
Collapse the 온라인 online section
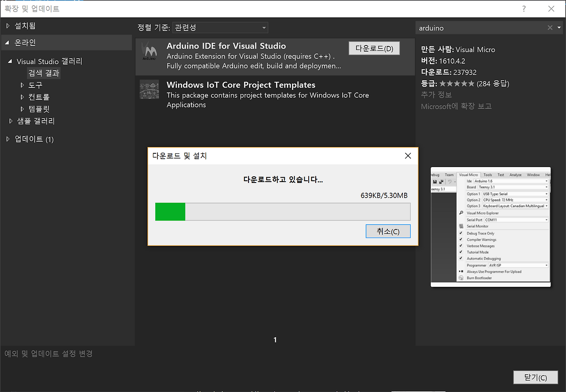(x=7, y=43)
